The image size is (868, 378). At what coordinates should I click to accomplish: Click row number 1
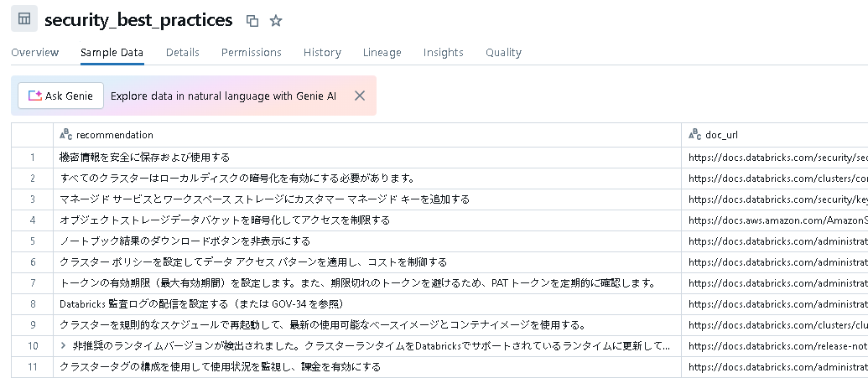click(x=33, y=158)
